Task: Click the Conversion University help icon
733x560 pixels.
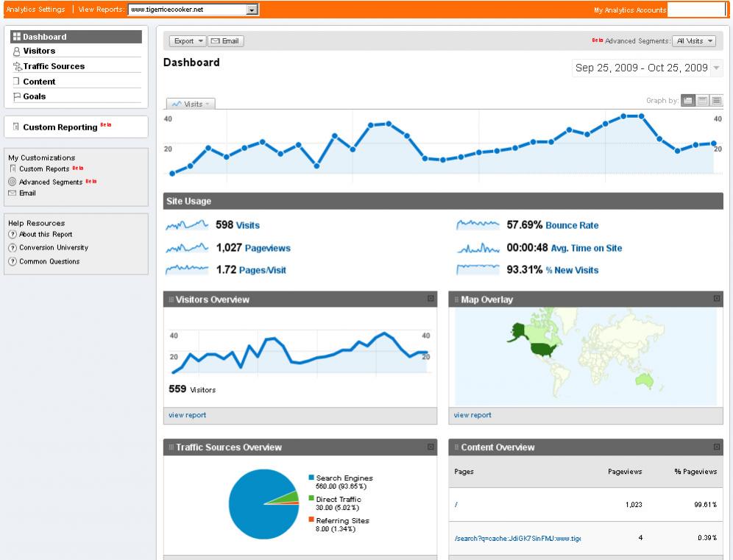Action: [13, 248]
